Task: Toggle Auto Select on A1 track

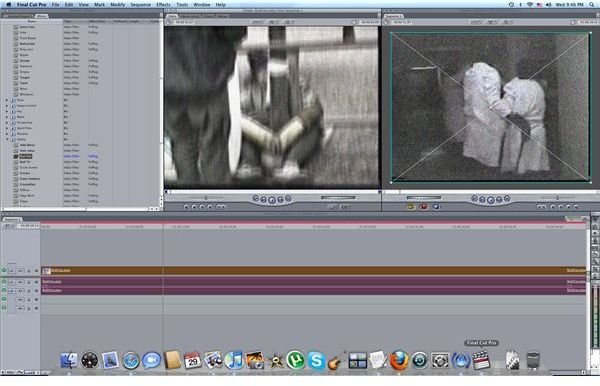Action: (36, 282)
